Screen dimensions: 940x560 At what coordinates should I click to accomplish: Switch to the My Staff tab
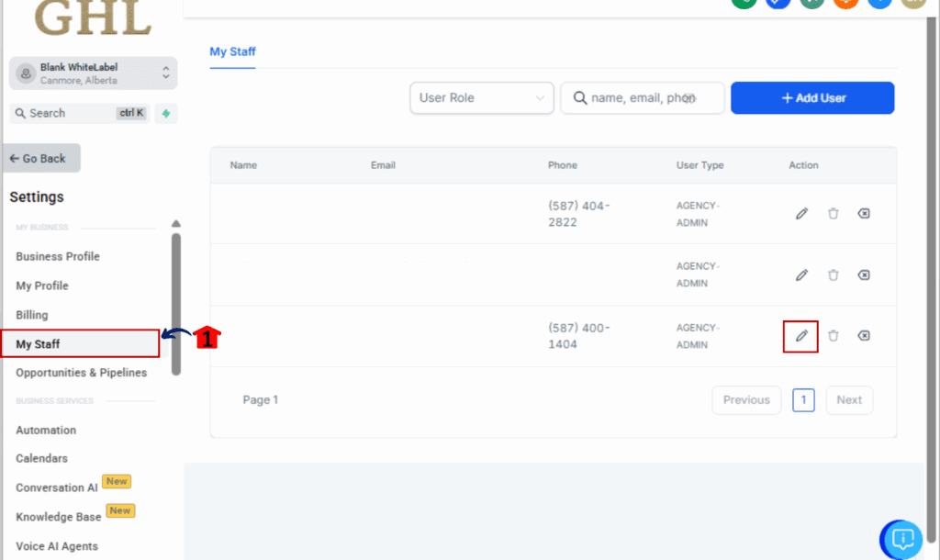pos(232,51)
